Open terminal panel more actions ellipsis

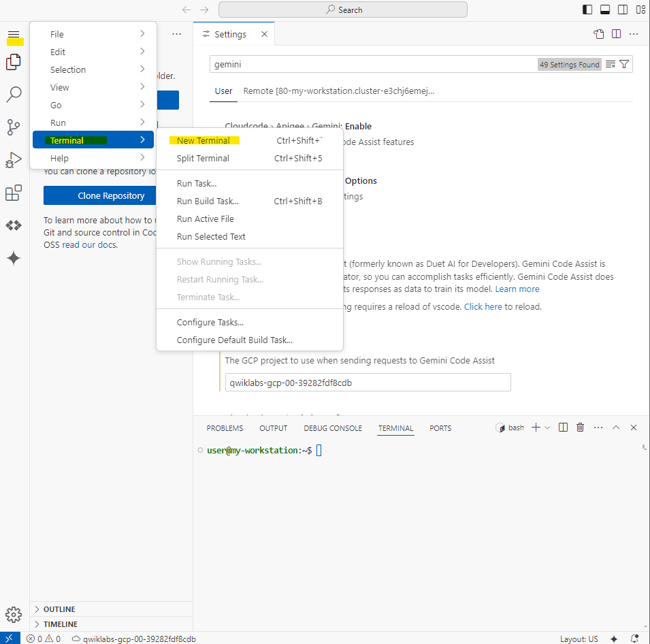(598, 428)
